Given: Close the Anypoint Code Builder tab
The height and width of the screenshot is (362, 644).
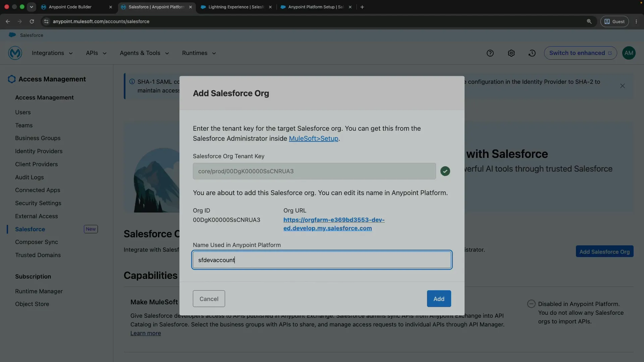Looking at the screenshot, I should [x=111, y=7].
